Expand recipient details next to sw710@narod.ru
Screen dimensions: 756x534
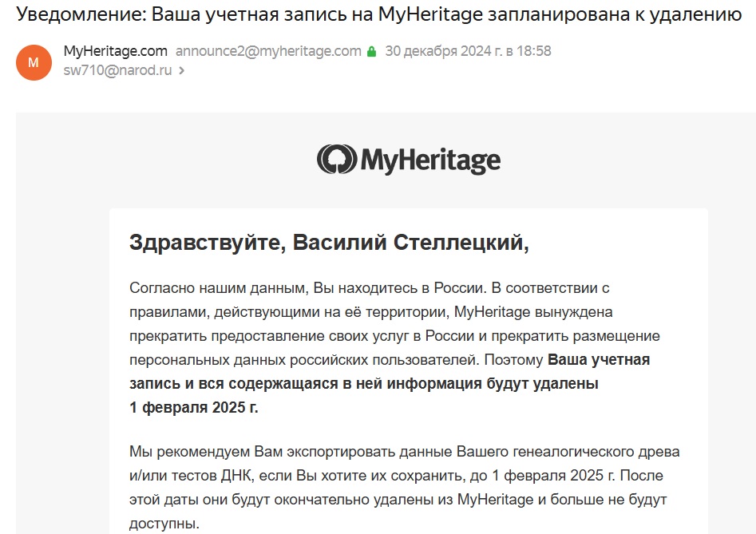click(181, 71)
